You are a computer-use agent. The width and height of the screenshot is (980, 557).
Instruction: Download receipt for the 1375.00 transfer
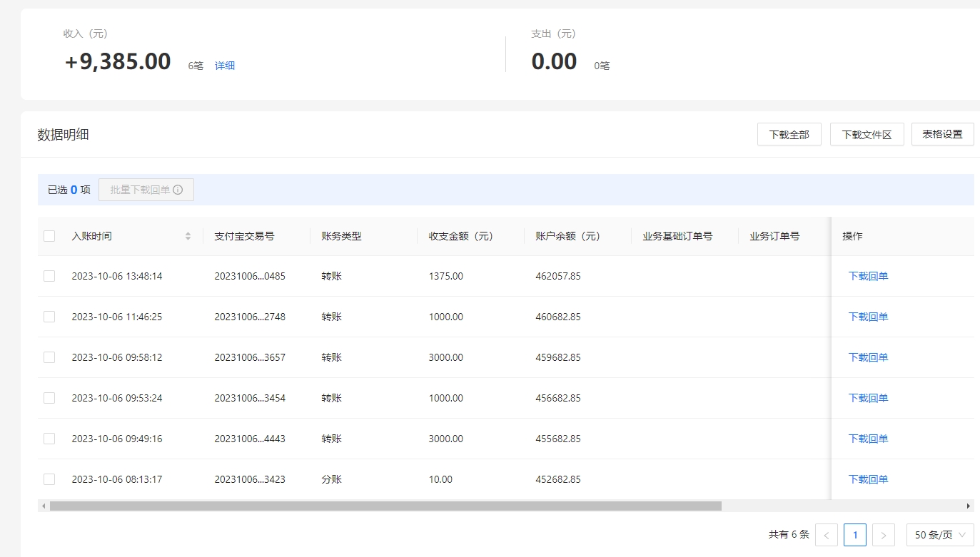point(868,276)
